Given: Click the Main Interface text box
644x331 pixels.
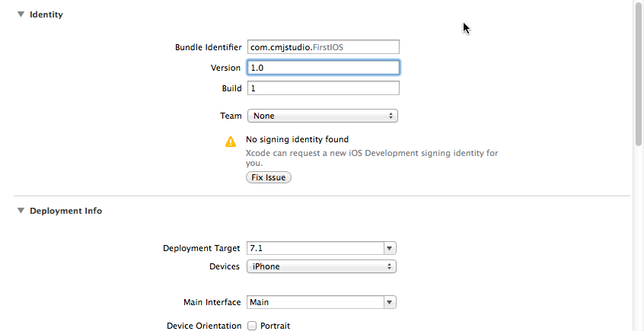Looking at the screenshot, I should (314, 302).
